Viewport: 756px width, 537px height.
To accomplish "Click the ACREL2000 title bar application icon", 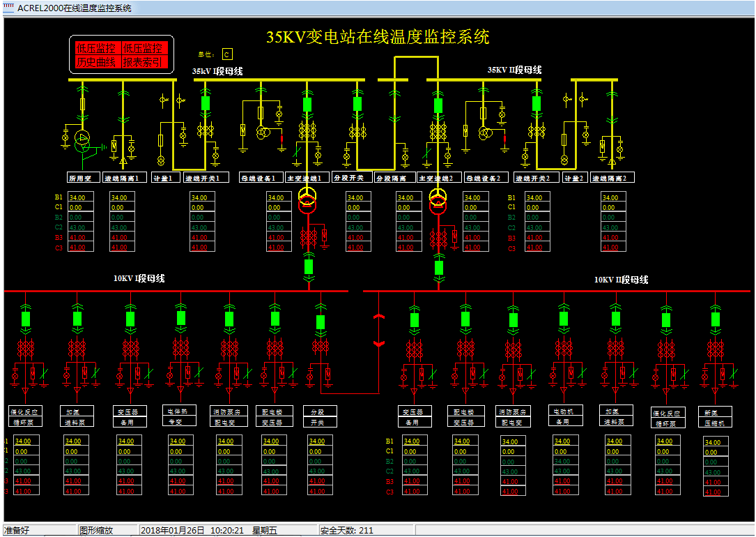I will [x=8, y=8].
